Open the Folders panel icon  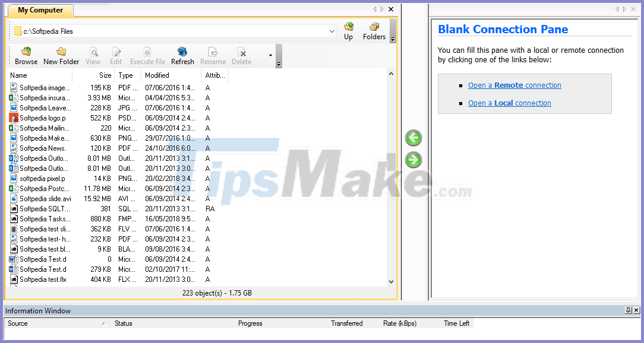(374, 28)
